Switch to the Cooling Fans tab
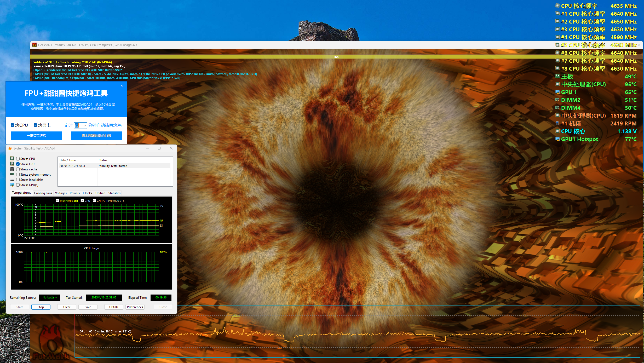Viewport: 644px width, 363px height. point(43,193)
